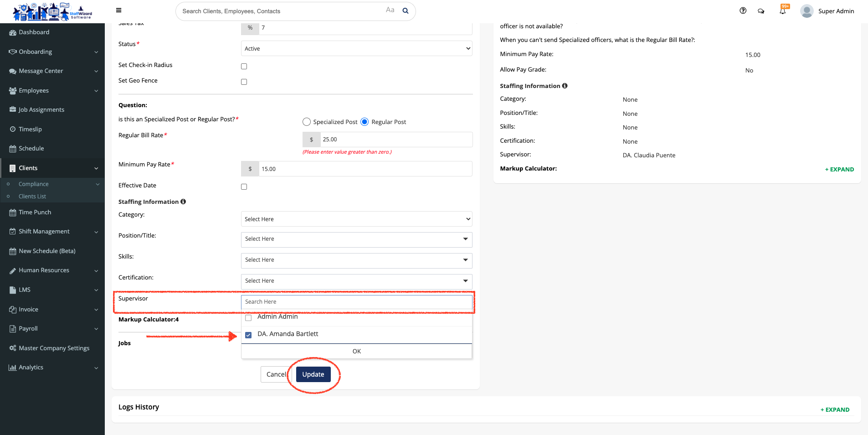Uncheck DA. Amanda Bartlett supervisor checkbox
The width and height of the screenshot is (868, 435).
(248, 335)
